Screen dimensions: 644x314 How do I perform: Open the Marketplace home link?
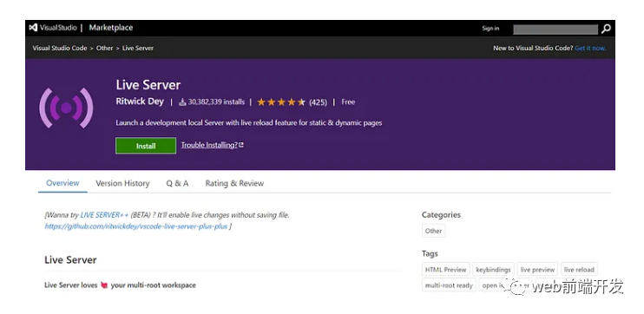tap(111, 28)
